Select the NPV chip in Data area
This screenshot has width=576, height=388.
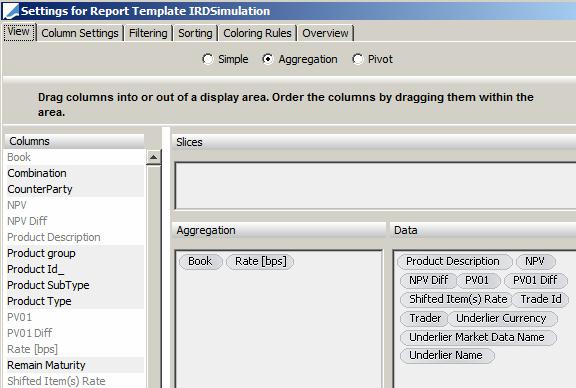[536, 261]
